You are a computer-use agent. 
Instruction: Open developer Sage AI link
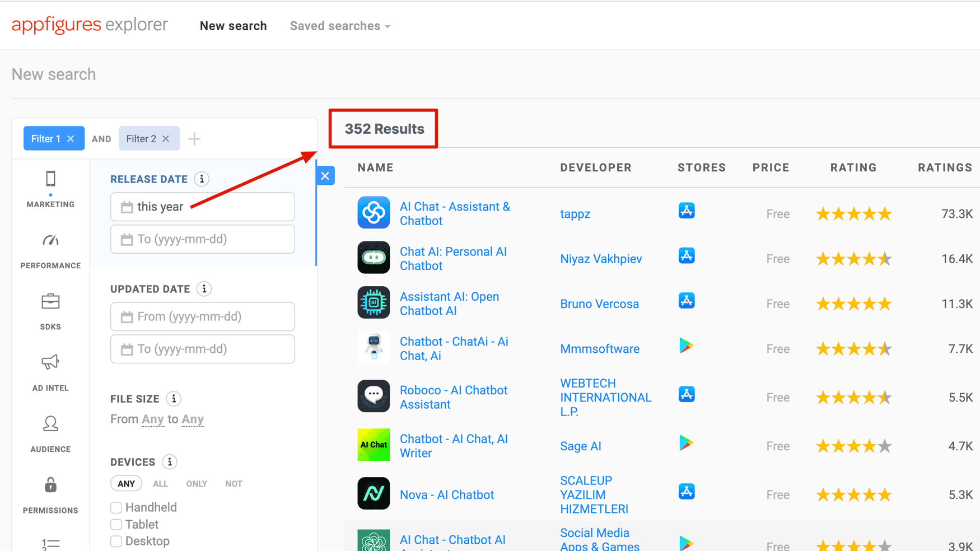[x=581, y=446]
